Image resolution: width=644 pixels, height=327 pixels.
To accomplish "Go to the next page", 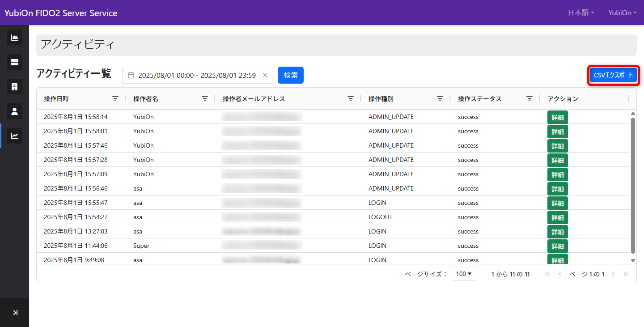I will click(613, 274).
